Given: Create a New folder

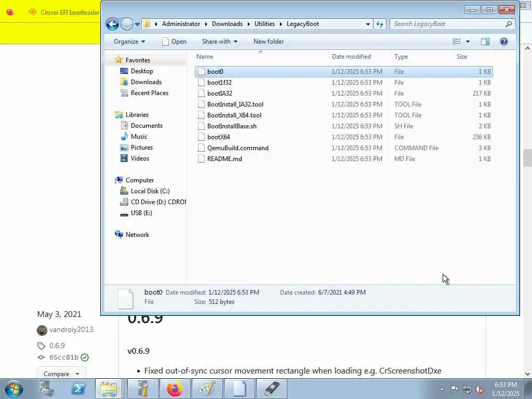Looking at the screenshot, I should click(x=269, y=42).
